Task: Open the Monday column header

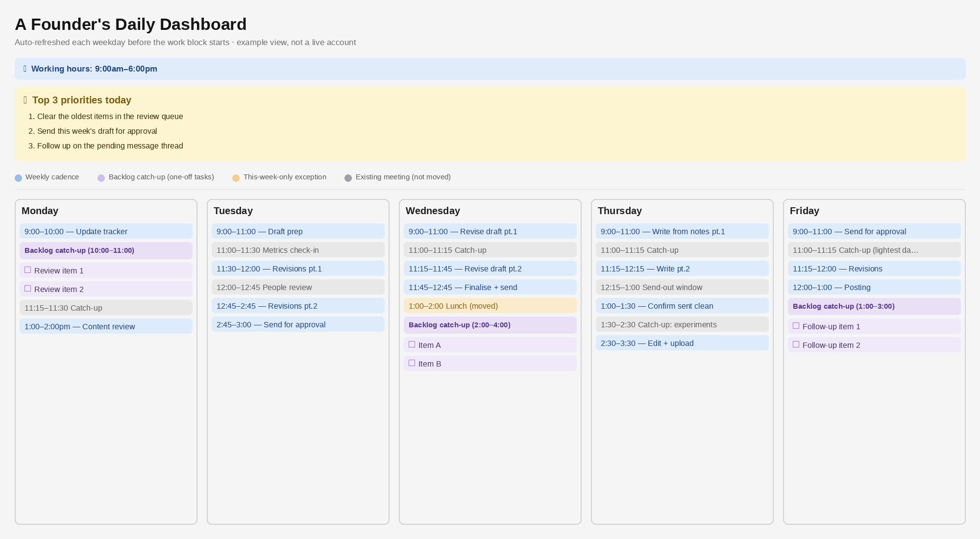Action: (40, 211)
